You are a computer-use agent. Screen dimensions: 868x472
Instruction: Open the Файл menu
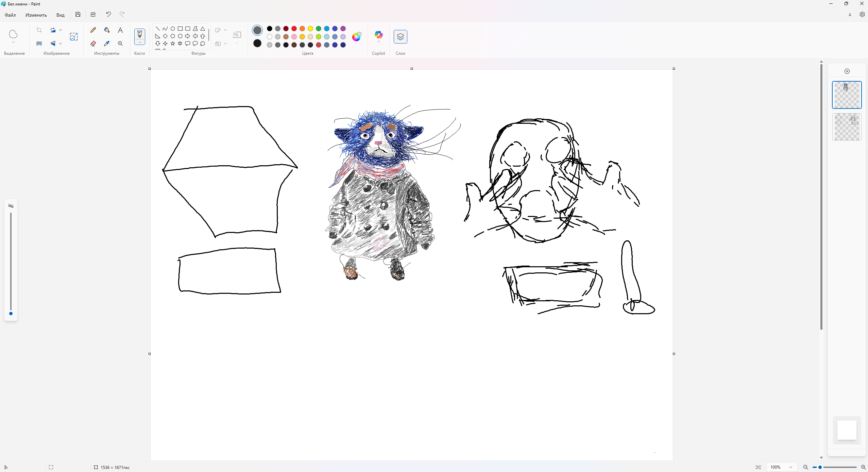(x=10, y=15)
